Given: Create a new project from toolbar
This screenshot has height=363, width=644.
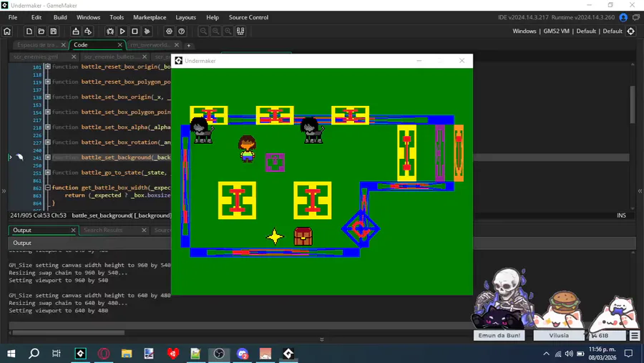Looking at the screenshot, I should (29, 32).
